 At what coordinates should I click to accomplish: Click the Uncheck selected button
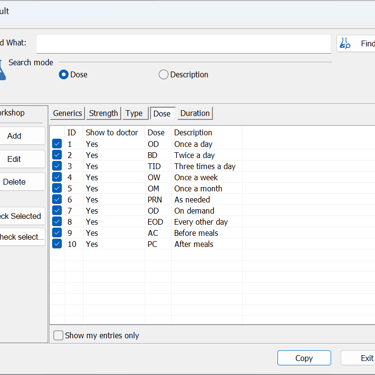pos(21,237)
